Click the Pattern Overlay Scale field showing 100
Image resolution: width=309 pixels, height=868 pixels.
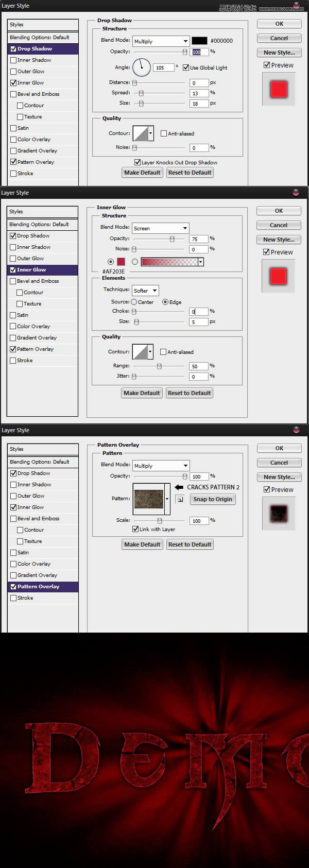click(199, 521)
